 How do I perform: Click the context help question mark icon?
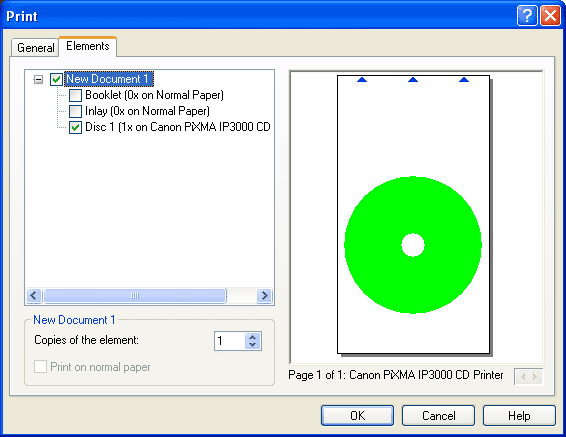coord(527,16)
